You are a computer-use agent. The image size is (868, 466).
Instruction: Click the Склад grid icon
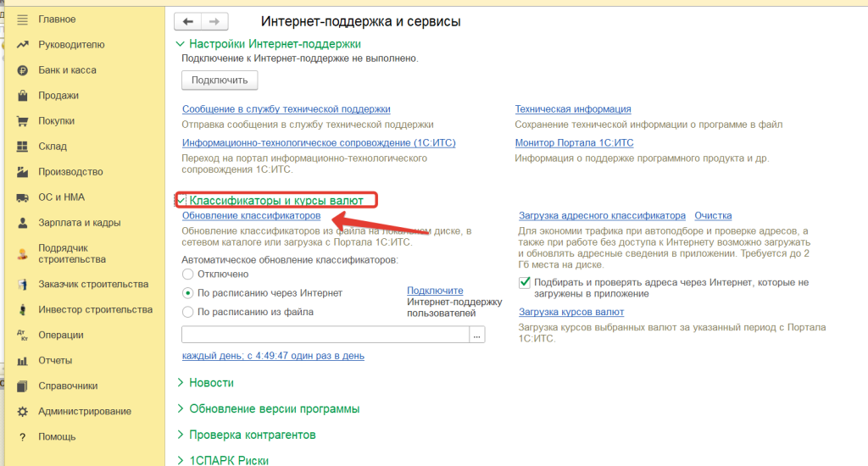tap(23, 147)
